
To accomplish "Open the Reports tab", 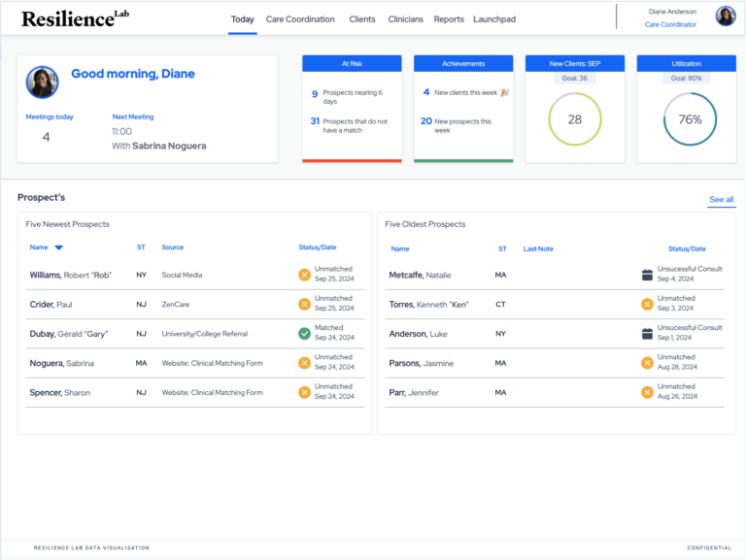I will pos(449,19).
